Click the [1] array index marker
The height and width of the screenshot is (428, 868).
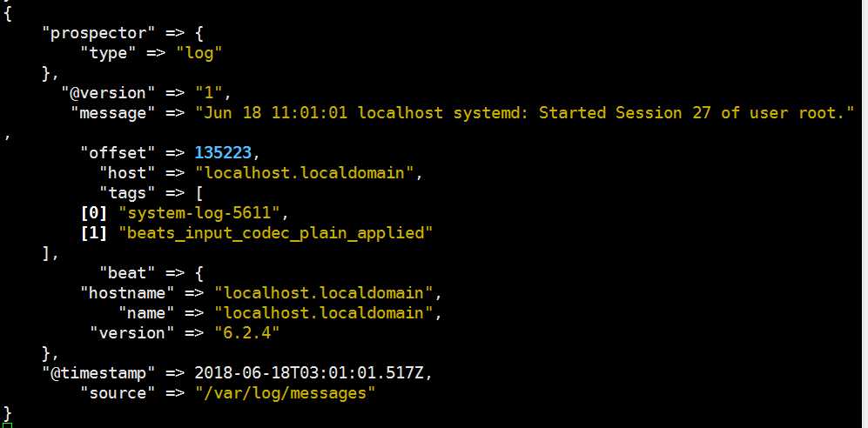94,233
